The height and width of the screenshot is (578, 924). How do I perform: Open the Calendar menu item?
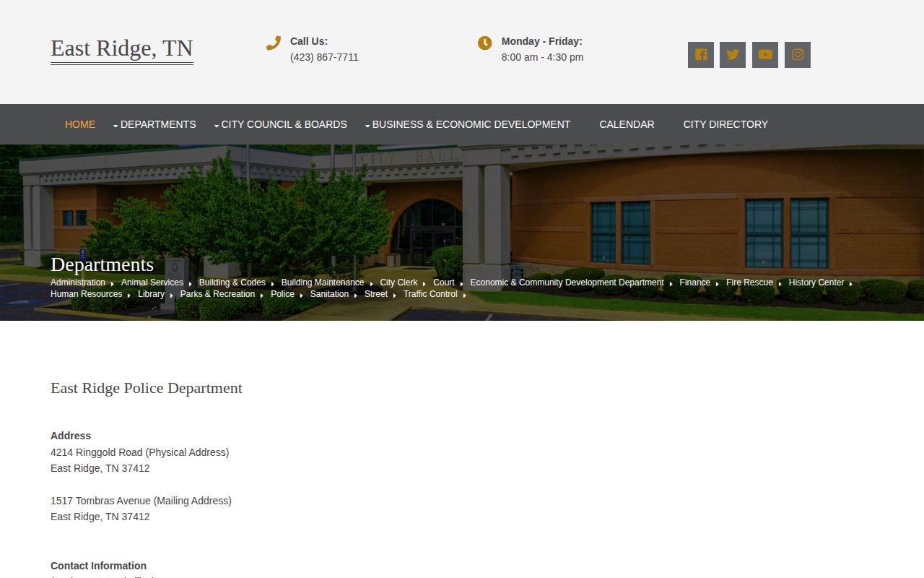(627, 124)
